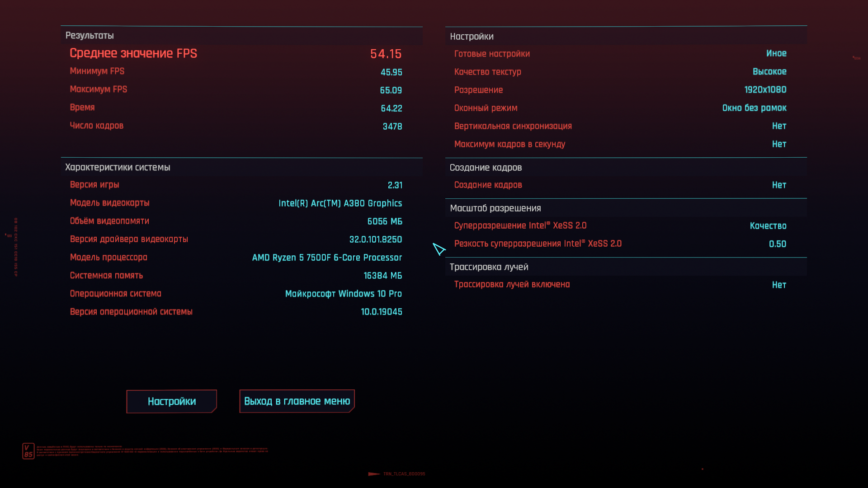Click Выход в главное меню button
This screenshot has height=488, width=868.
(297, 401)
